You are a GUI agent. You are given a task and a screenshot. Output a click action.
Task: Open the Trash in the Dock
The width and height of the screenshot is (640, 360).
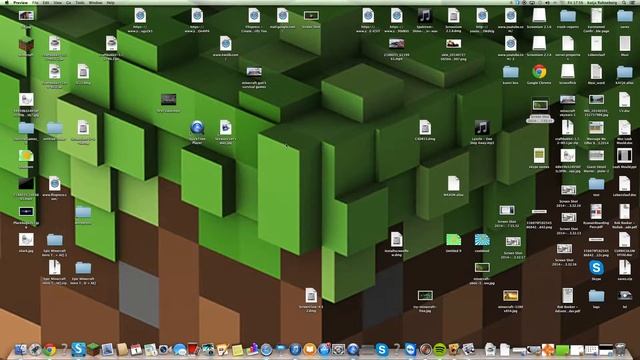(x=620, y=350)
